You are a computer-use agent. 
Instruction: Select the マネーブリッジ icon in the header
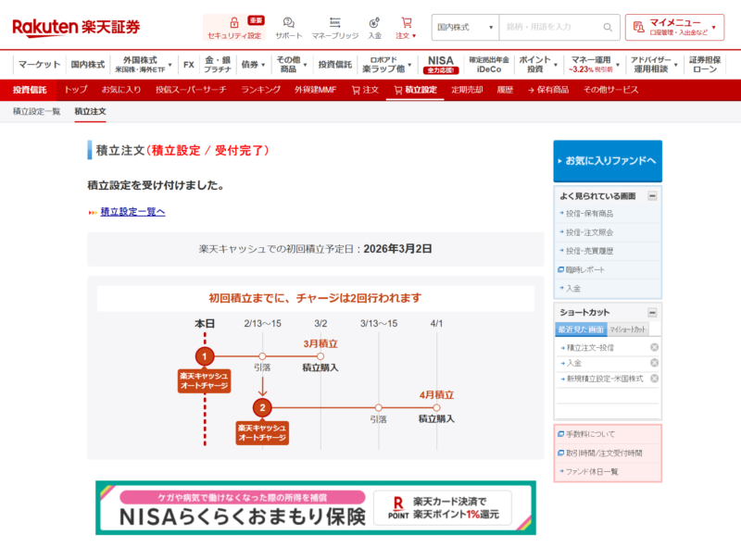pos(334,20)
